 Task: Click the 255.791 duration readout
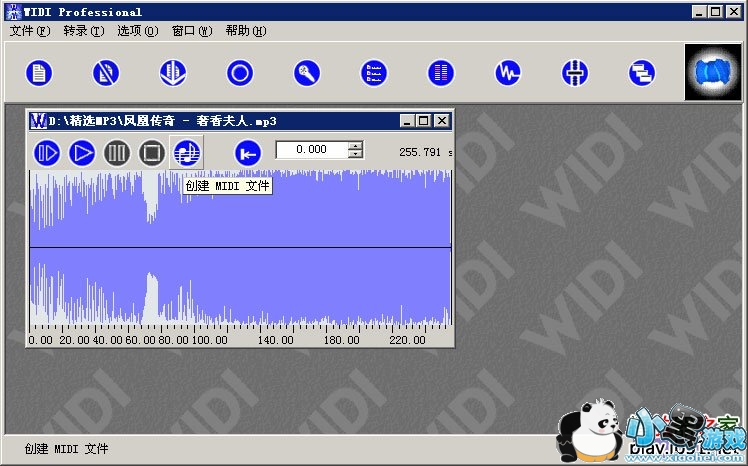[x=420, y=152]
